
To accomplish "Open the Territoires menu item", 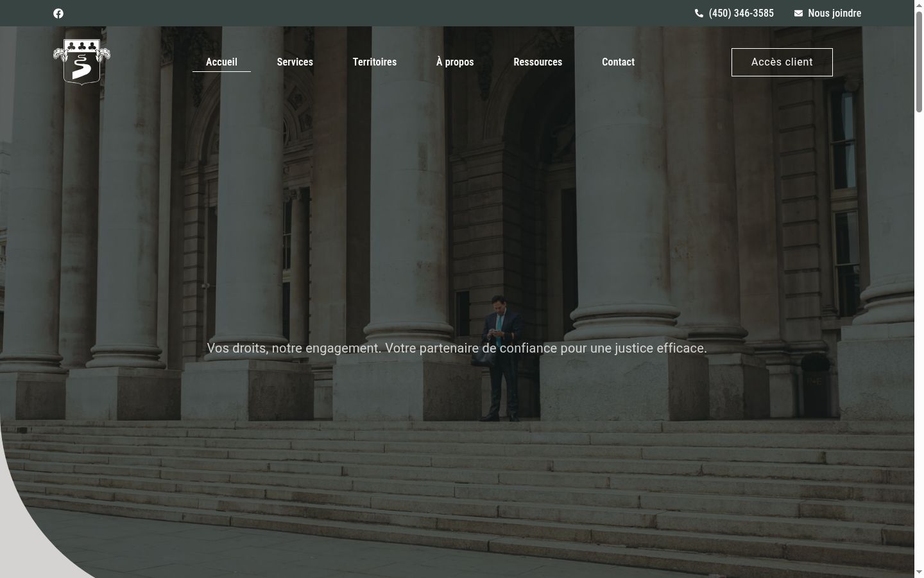I will tap(375, 62).
